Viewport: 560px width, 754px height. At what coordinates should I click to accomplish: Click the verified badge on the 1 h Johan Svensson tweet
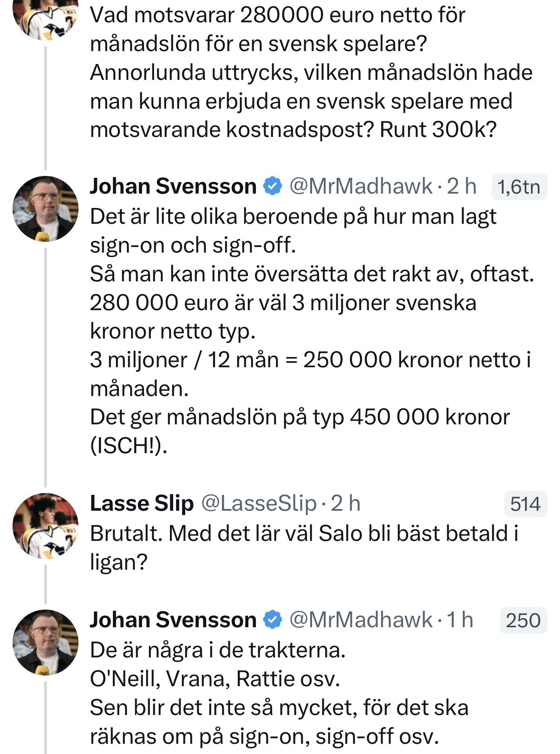click(273, 620)
